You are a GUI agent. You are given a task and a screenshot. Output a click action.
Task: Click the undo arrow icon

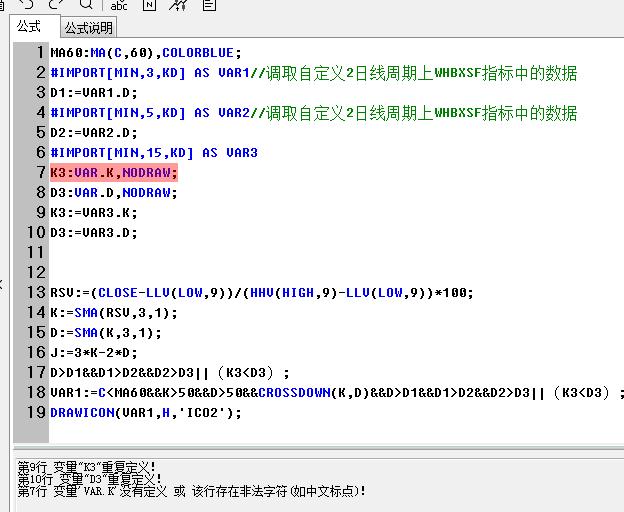tap(27, 4)
